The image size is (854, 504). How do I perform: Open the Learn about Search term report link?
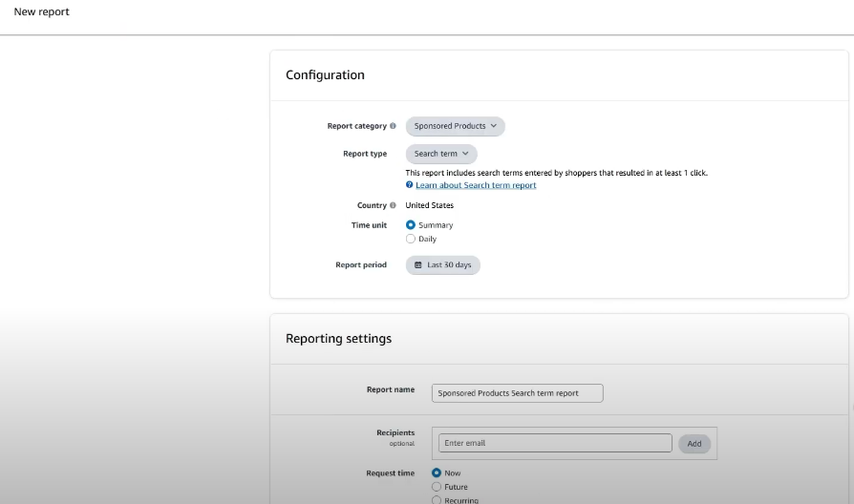[476, 185]
